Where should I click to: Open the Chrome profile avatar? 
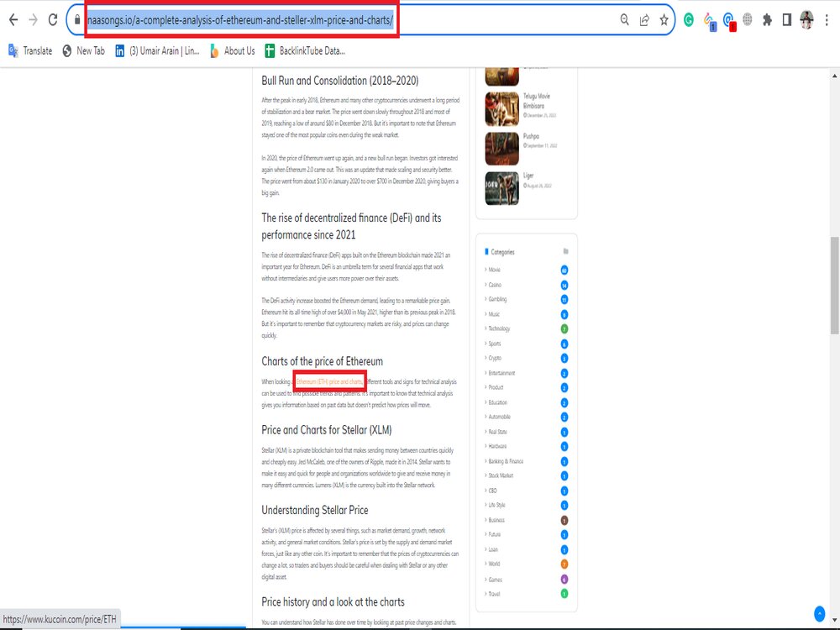806,20
